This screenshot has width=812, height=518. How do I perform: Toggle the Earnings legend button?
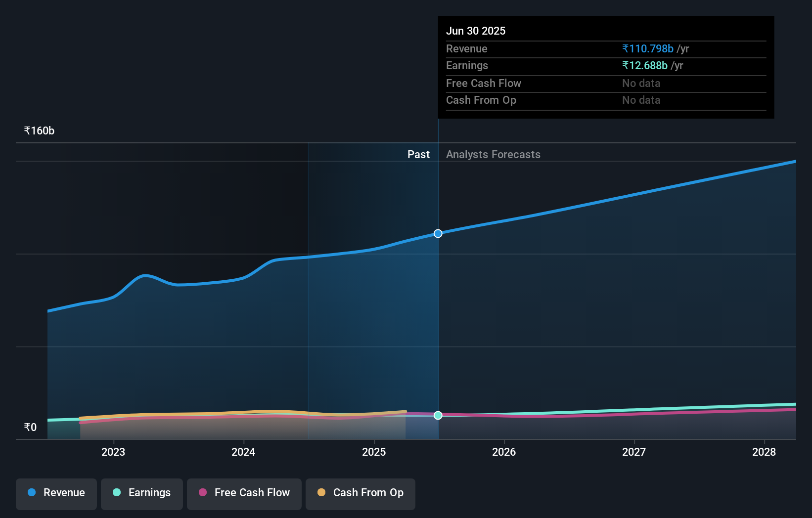[142, 494]
